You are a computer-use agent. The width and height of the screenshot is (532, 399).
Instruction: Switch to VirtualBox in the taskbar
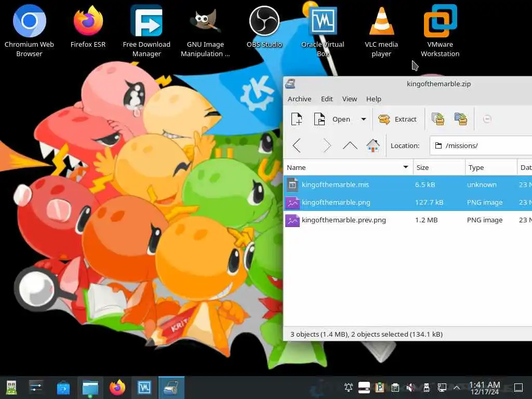click(x=144, y=388)
